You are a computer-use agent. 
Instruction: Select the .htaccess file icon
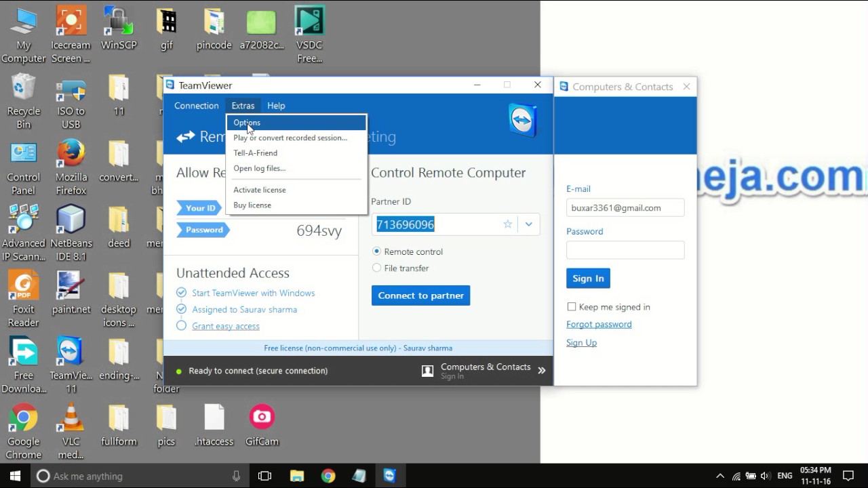click(x=214, y=425)
